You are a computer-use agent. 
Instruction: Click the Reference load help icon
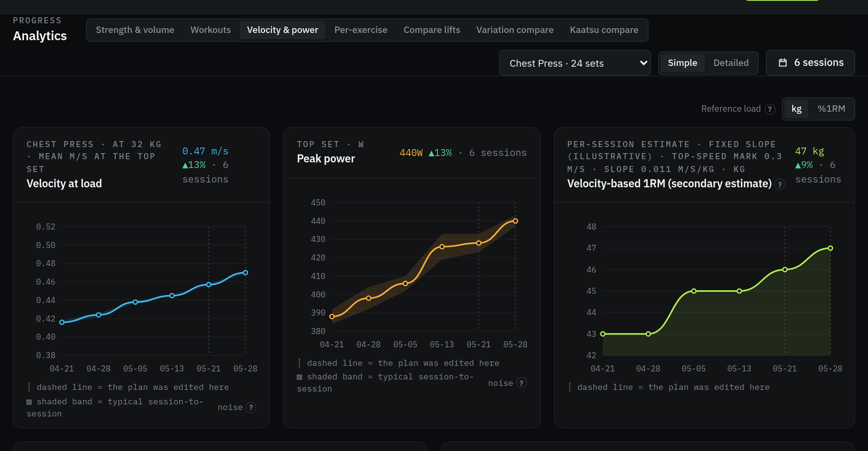click(770, 109)
